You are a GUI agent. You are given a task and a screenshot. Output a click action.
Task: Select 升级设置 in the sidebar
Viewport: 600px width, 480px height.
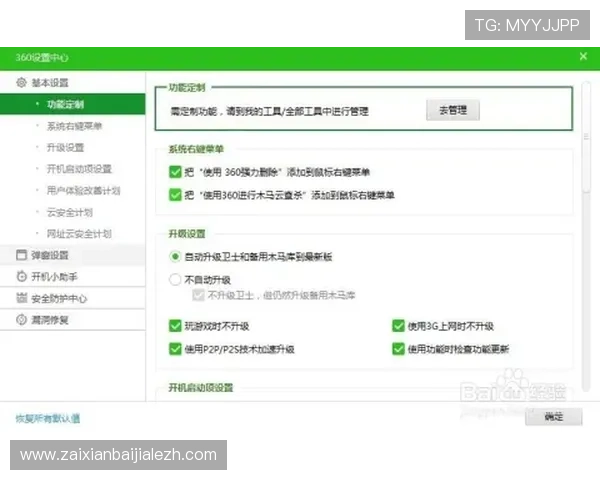point(65,147)
